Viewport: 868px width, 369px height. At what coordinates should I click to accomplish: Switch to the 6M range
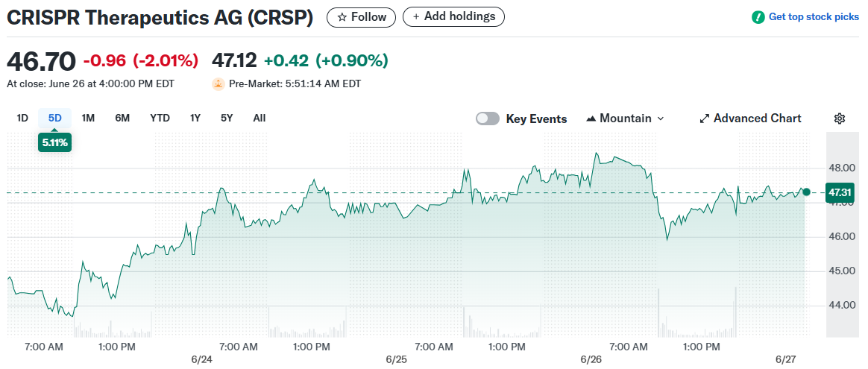coord(122,118)
